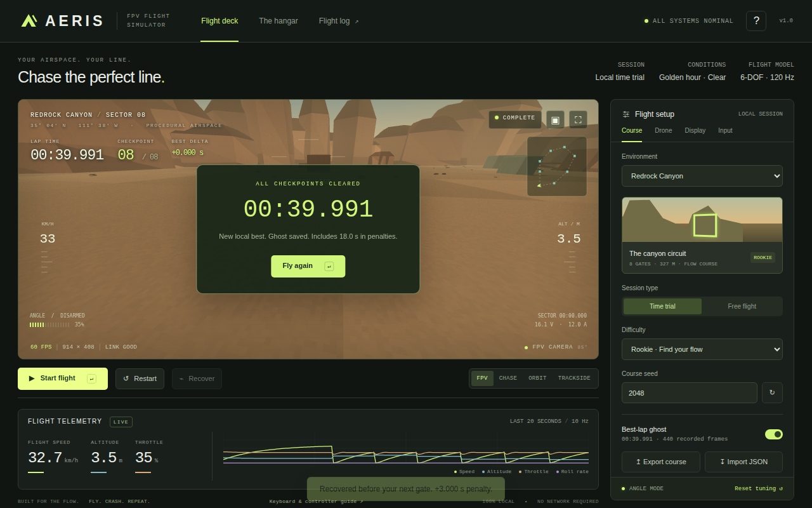
Task: Open the help question mark button
Action: pos(756,21)
